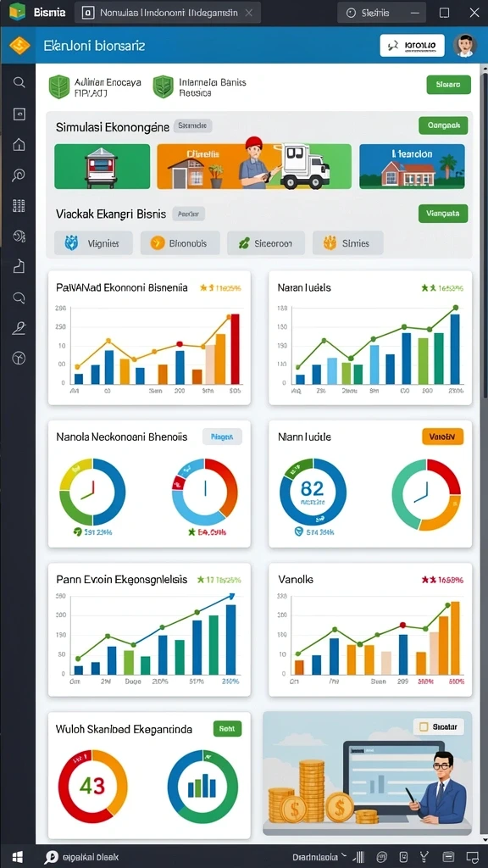Select the Vigniies filter chip
488x868 pixels.
click(93, 242)
